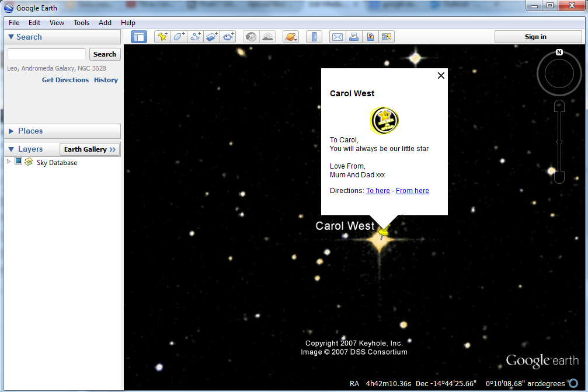The height and width of the screenshot is (392, 588).
Task: Save image toolbar icon
Action: click(x=370, y=37)
